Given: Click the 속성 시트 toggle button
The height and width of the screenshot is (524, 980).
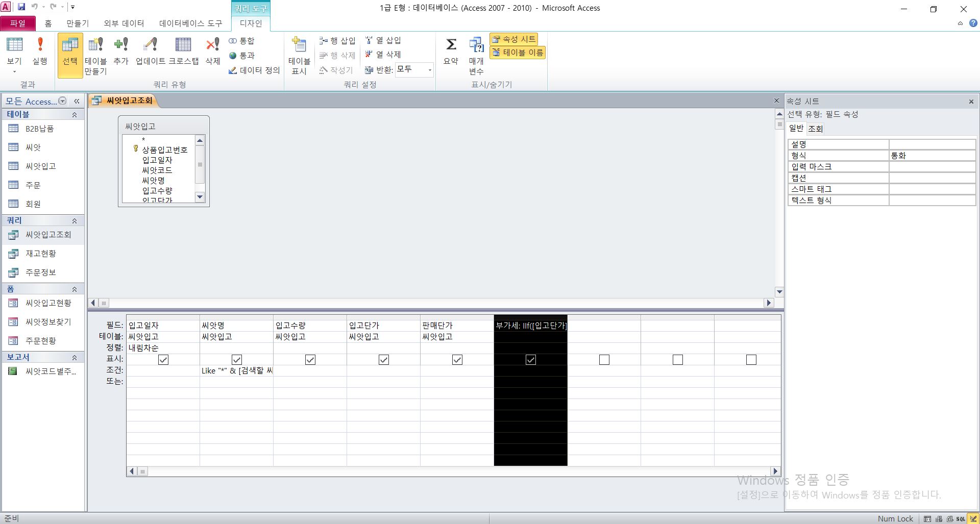Looking at the screenshot, I should [x=514, y=39].
